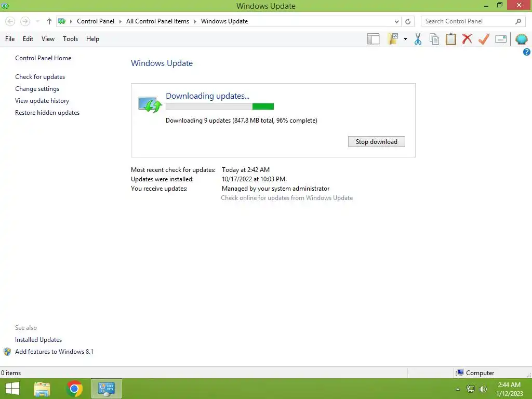Open Help with blue question mark
This screenshot has height=399, width=532.
(527, 52)
